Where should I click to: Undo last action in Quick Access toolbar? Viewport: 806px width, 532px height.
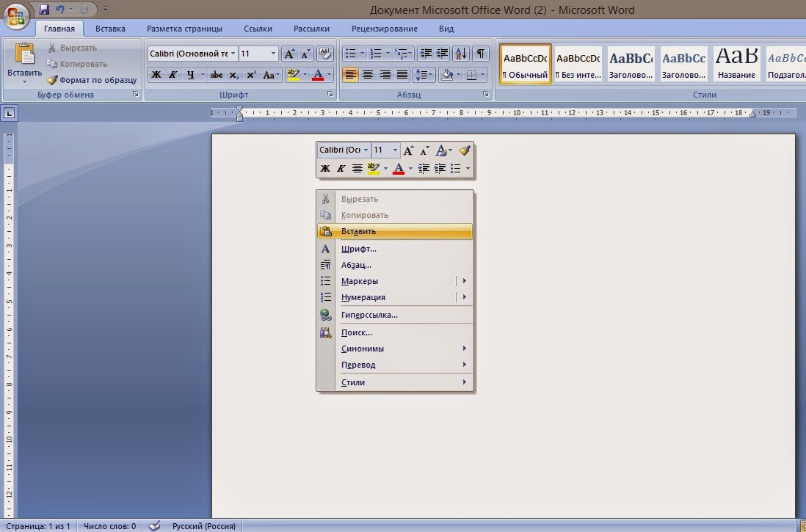click(x=61, y=10)
